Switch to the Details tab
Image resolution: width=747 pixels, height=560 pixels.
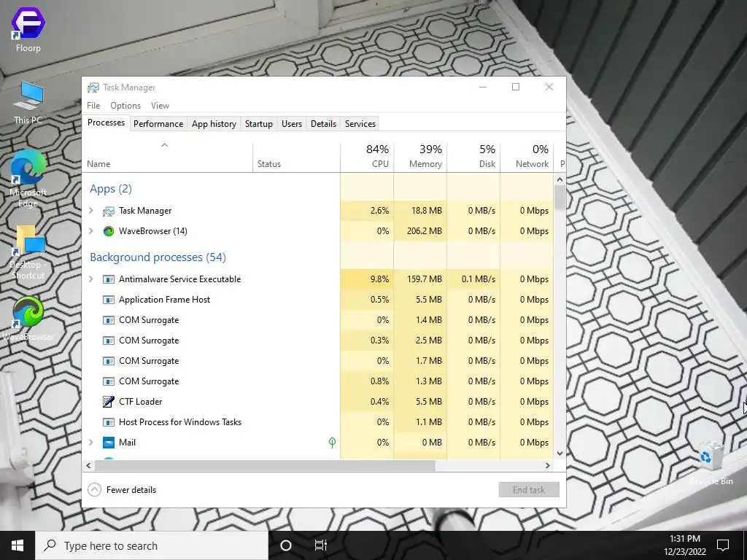pyautogui.click(x=323, y=124)
